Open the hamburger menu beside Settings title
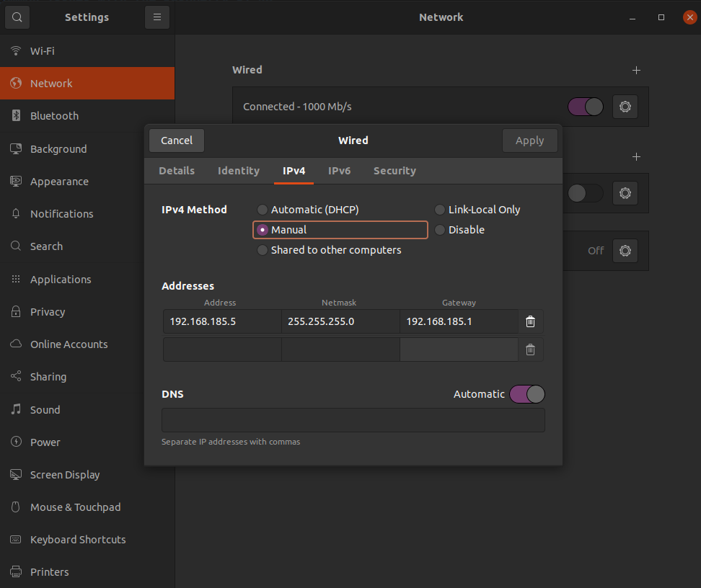This screenshot has width=701, height=588. [x=156, y=17]
